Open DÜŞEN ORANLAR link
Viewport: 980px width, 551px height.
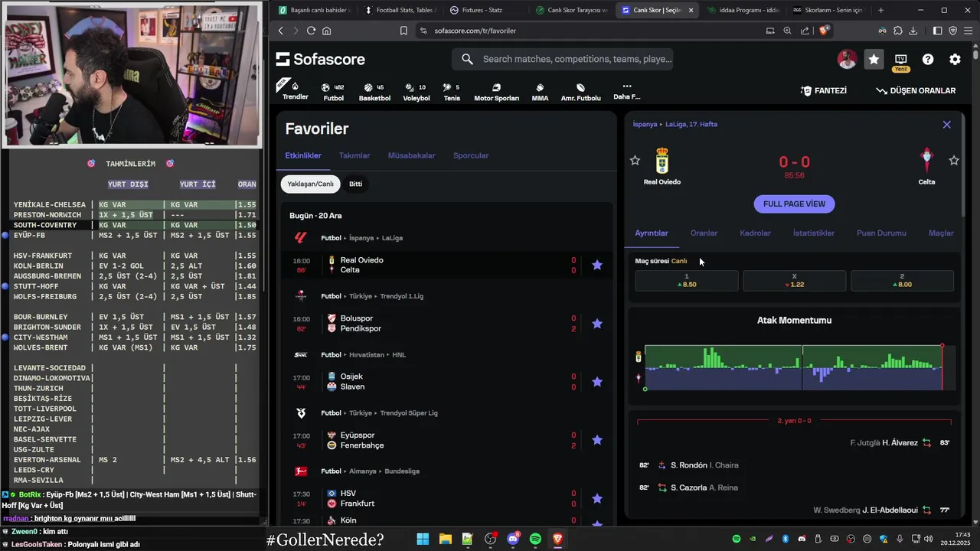click(x=916, y=90)
